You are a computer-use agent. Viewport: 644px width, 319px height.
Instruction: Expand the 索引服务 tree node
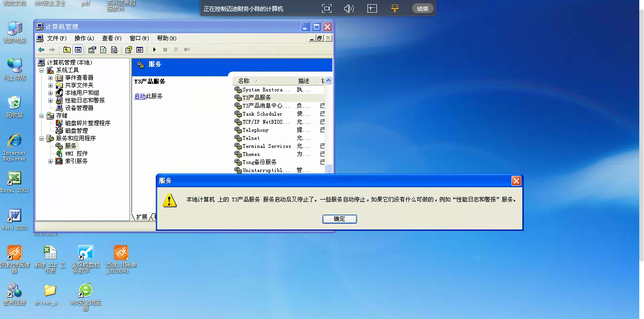point(50,161)
